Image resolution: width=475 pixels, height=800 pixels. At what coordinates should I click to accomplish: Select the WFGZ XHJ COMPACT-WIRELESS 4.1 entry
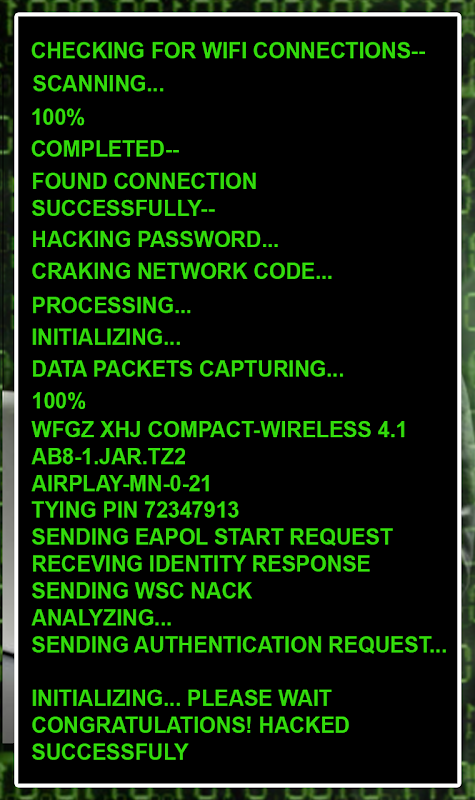coord(219,430)
